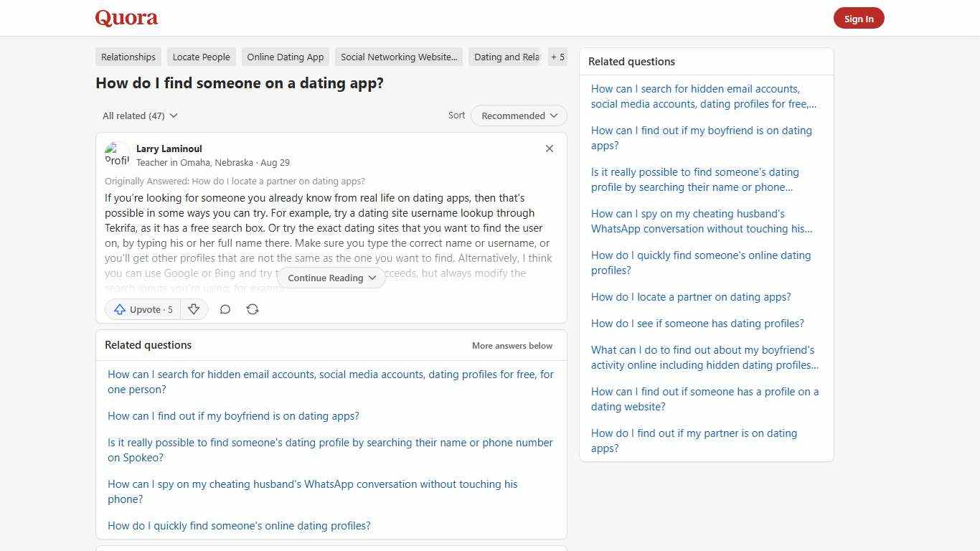Click the Quora logo
Viewport: 980px width, 551px height.
pyautogui.click(x=126, y=18)
